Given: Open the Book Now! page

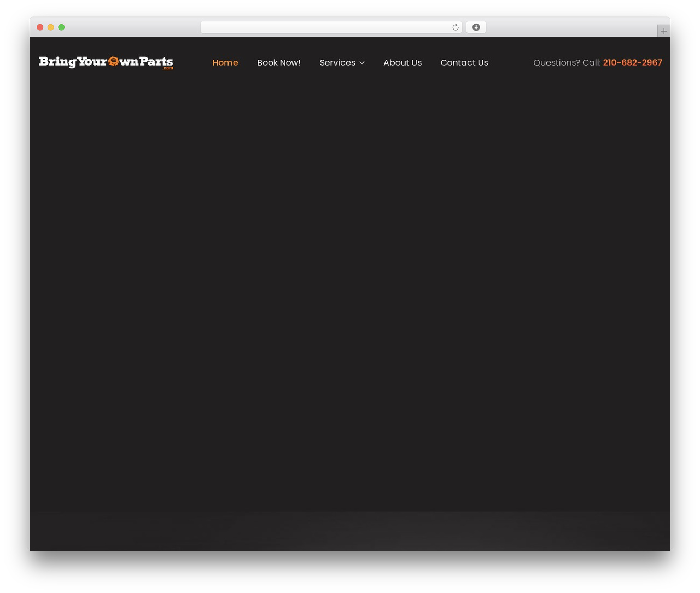Looking at the screenshot, I should point(279,62).
